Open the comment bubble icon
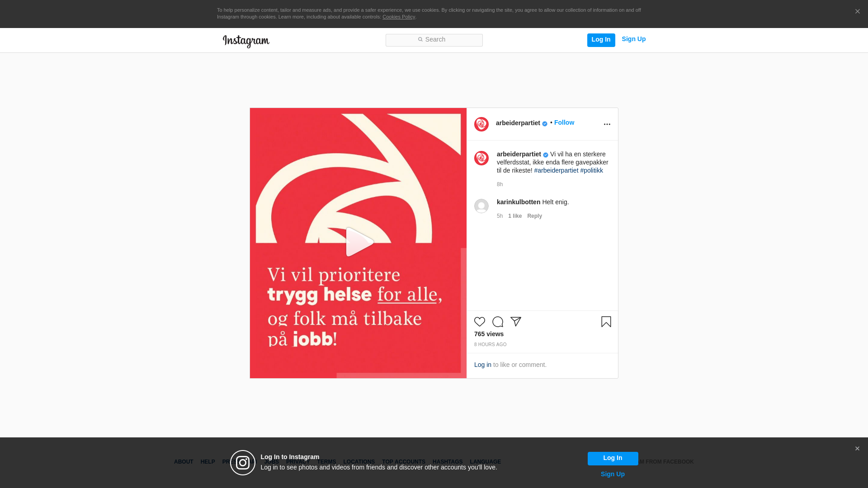Viewport: 868px width, 488px height. 498,322
